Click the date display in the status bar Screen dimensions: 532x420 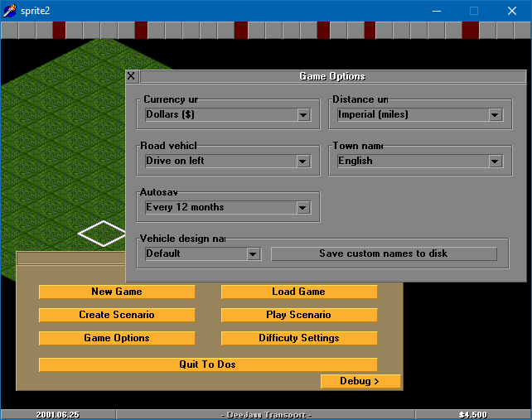58,414
